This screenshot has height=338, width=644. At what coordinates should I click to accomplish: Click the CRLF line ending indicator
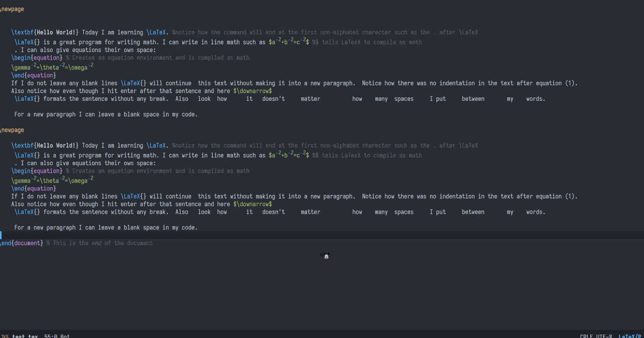(x=586, y=336)
